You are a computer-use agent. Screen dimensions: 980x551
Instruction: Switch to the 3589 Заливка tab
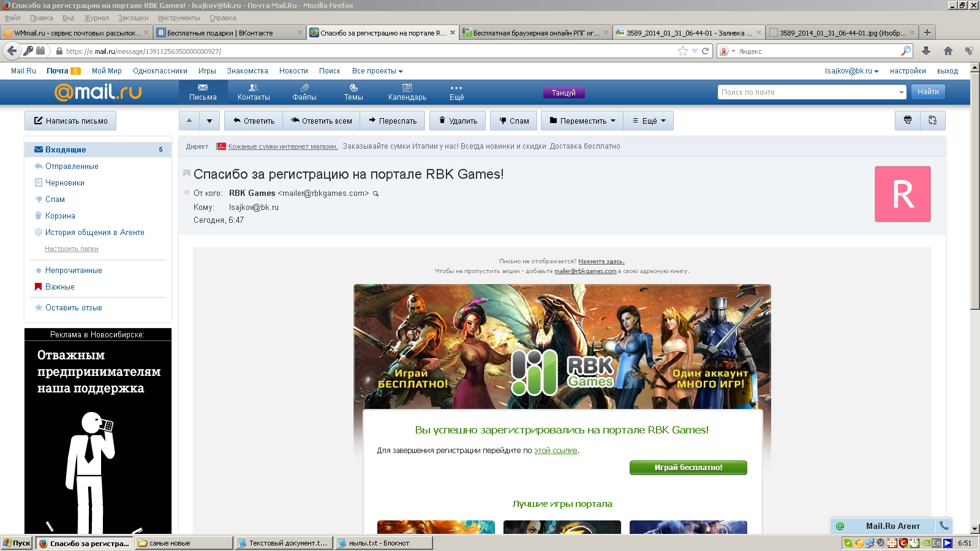tap(689, 33)
